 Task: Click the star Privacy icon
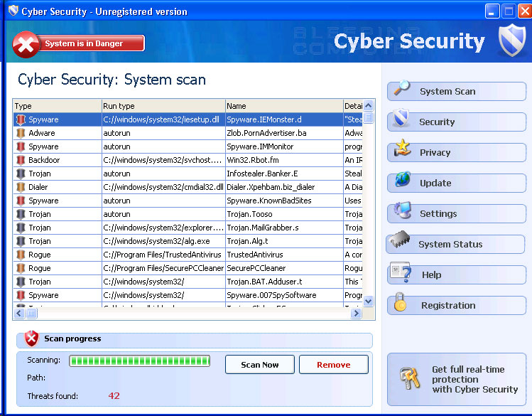click(403, 148)
